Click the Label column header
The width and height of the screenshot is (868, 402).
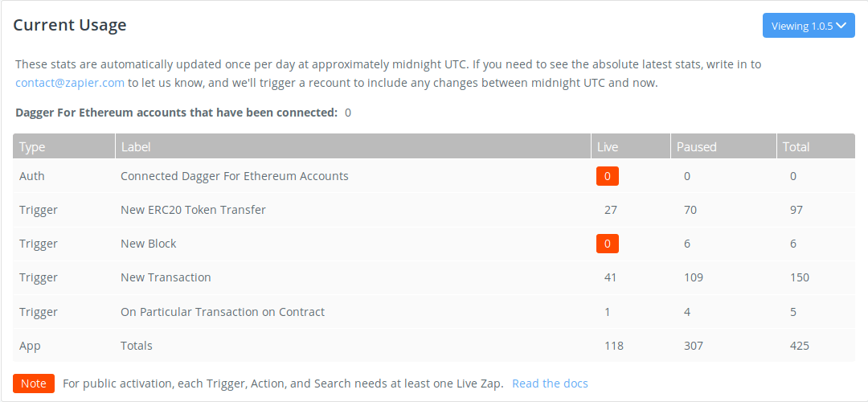tap(136, 147)
